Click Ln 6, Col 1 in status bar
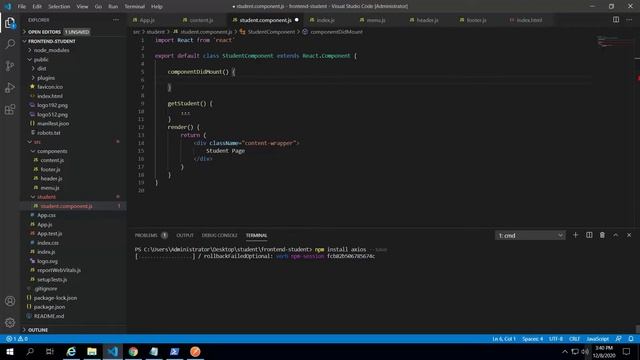This screenshot has height=360, width=640. click(504, 339)
